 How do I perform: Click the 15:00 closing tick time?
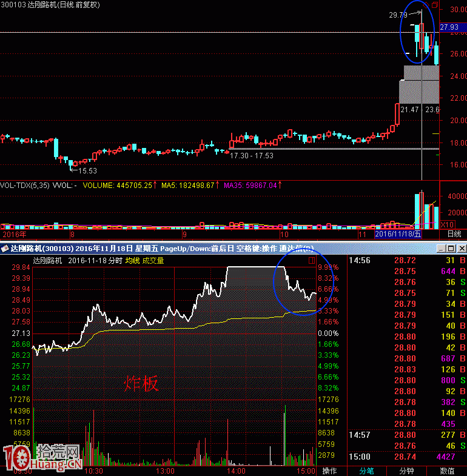tap(360, 457)
